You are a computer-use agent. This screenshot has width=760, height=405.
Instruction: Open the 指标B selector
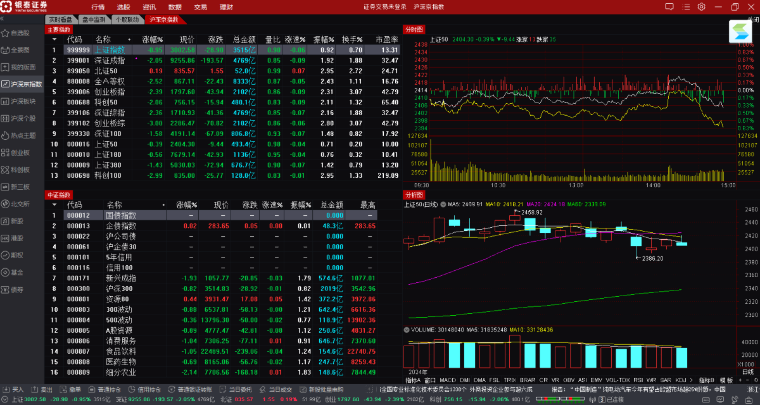[x=709, y=380]
